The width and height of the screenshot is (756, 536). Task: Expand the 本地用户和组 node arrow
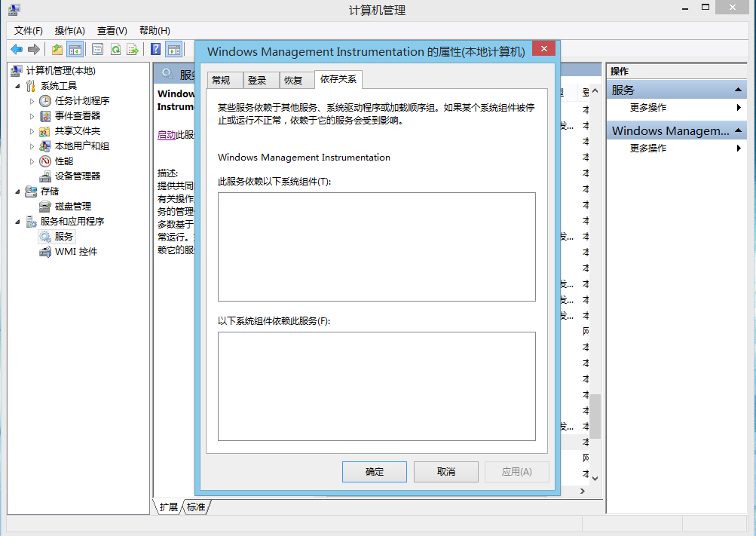[32, 146]
